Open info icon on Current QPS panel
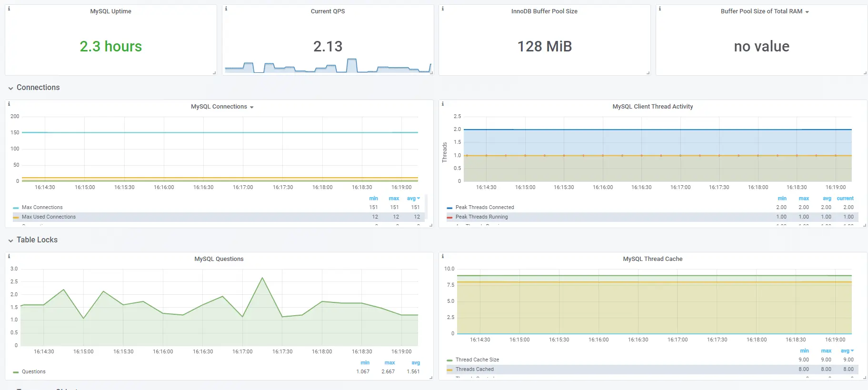This screenshot has width=868, height=390. coord(226,9)
